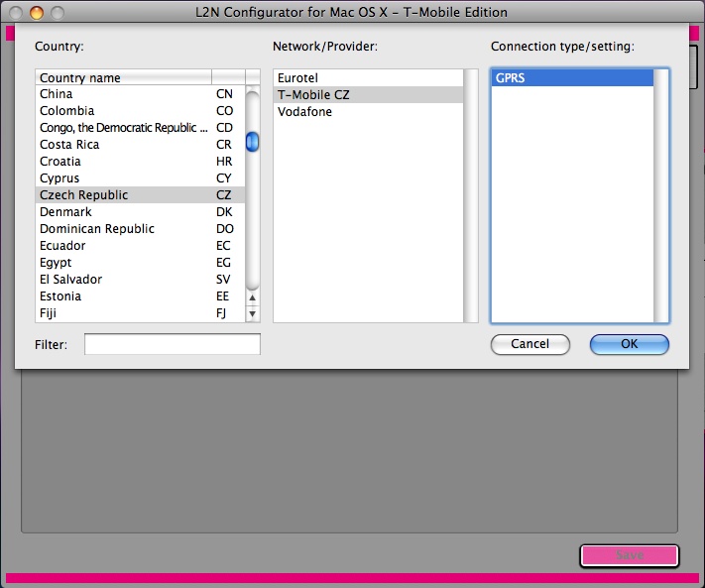Viewport: 705px width, 588px height.
Task: Cancel the provider selection dialog
Action: [530, 344]
